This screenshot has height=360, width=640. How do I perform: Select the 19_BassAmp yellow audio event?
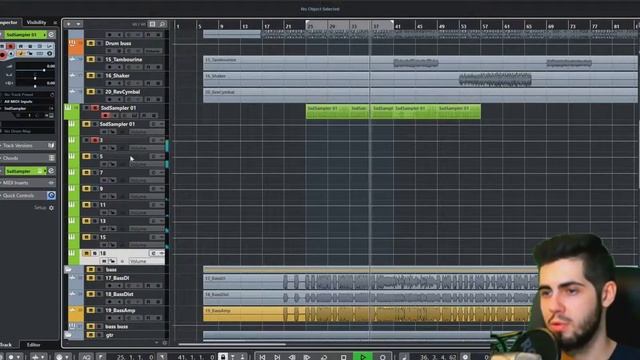point(367,314)
